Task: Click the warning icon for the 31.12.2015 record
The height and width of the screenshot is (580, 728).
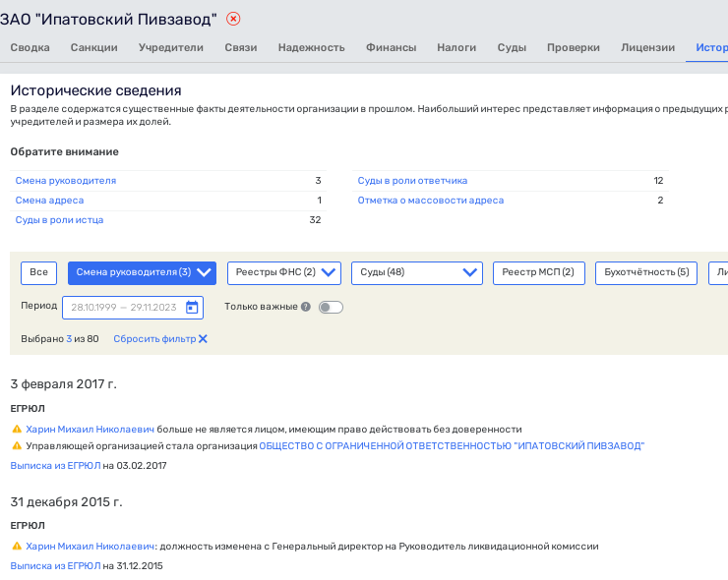Action: 17,547
